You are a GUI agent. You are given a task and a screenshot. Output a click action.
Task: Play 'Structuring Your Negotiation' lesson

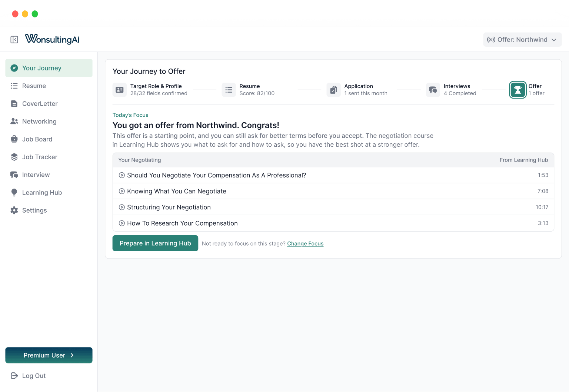point(333,207)
